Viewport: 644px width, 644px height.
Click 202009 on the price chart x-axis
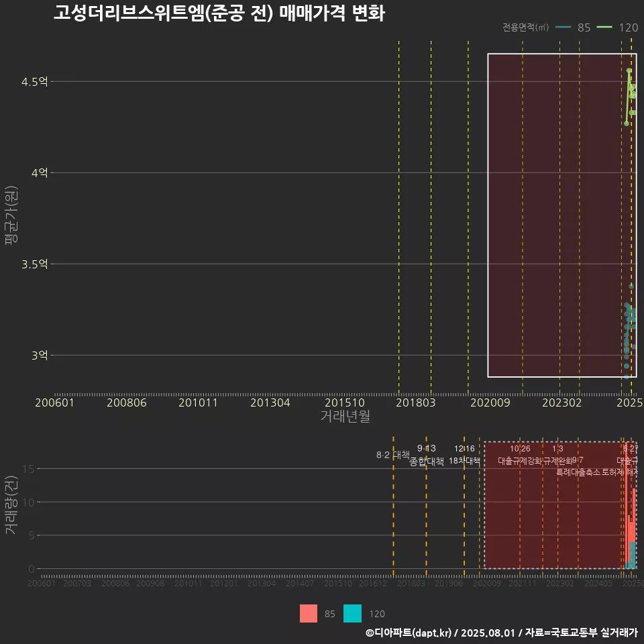coord(490,402)
